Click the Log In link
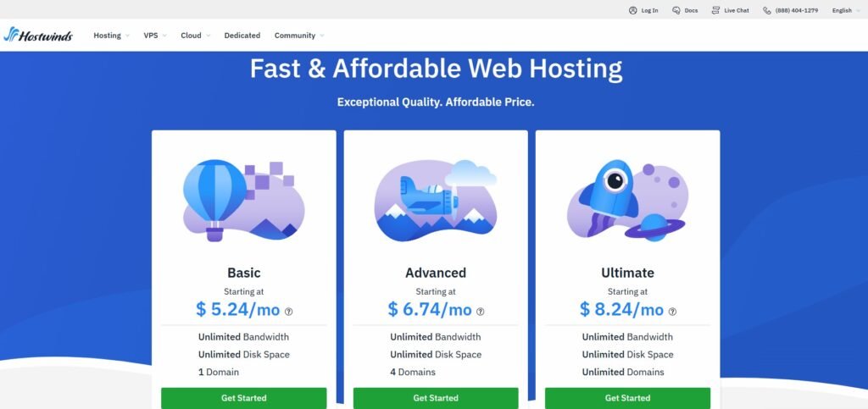 (x=650, y=10)
